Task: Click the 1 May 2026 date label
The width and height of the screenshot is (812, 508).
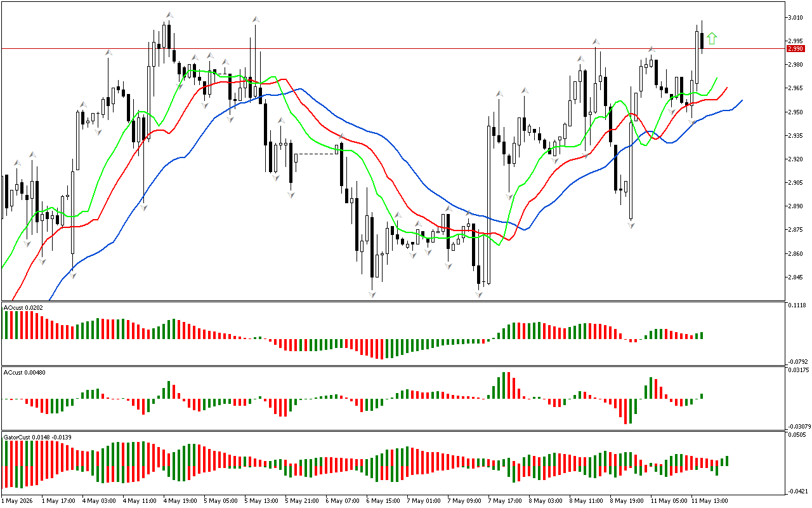Action: pos(18,500)
